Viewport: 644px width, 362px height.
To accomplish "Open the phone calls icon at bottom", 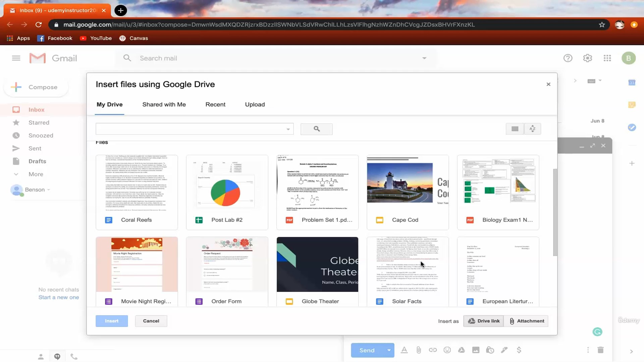I will (x=74, y=357).
